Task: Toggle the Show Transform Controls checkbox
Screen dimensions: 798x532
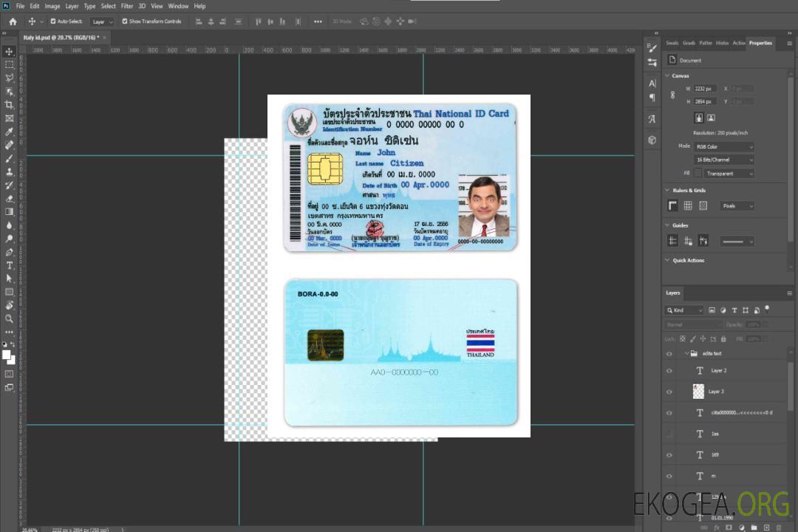Action: pyautogui.click(x=125, y=21)
